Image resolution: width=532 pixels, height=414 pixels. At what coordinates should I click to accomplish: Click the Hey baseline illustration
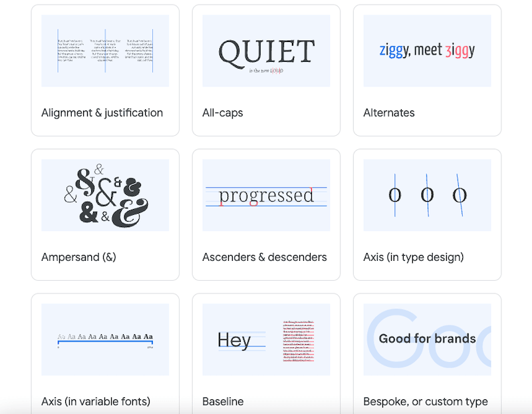click(x=266, y=339)
